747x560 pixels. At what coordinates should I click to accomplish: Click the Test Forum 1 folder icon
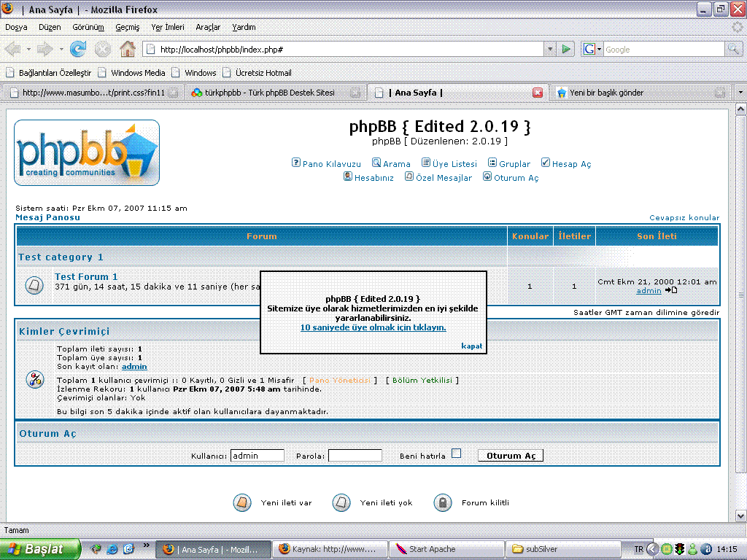[x=34, y=285]
